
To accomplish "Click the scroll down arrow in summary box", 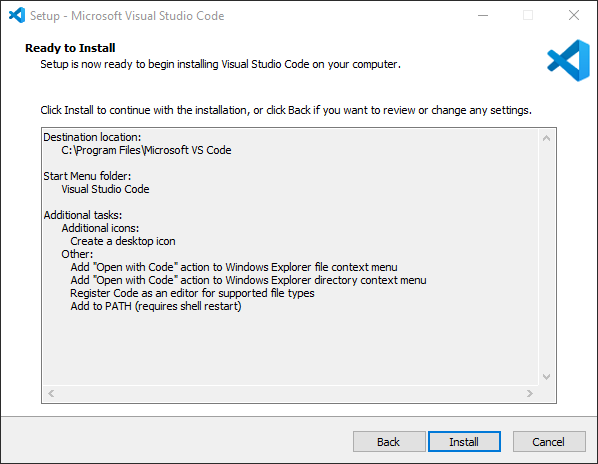I will [x=546, y=377].
